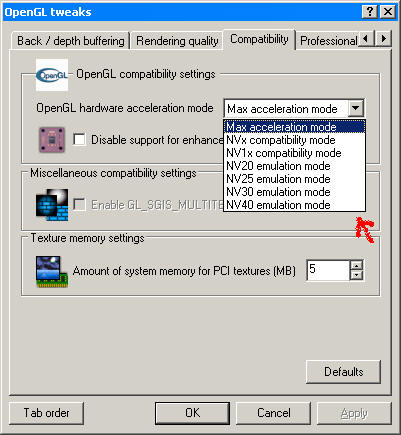Toggle Enable GL_SGIS_MULTITEXTURE checkbox
The height and width of the screenshot is (435, 401).
[79, 204]
